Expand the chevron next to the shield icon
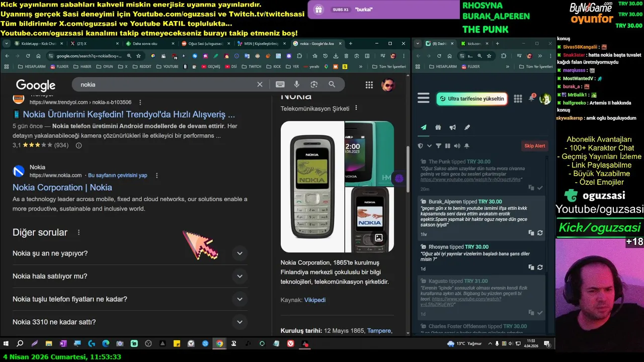 tap(429, 146)
